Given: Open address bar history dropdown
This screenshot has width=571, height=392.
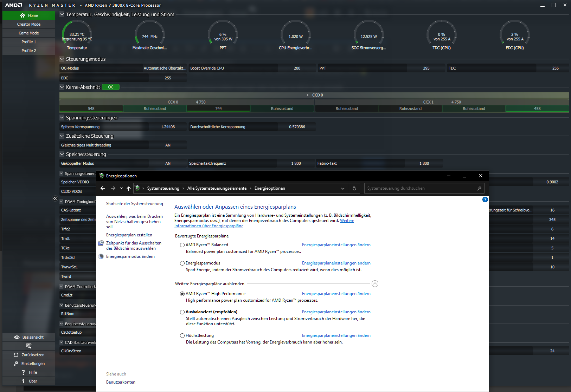Looking at the screenshot, I should click(343, 189).
